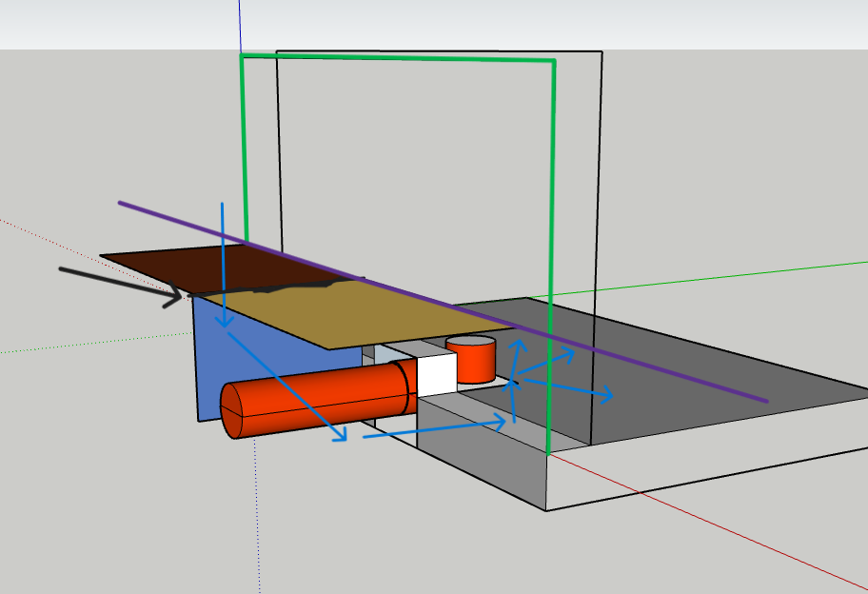Click the green rectangular frame top edge
Image resolution: width=868 pixels, height=594 pixels.
(398, 57)
